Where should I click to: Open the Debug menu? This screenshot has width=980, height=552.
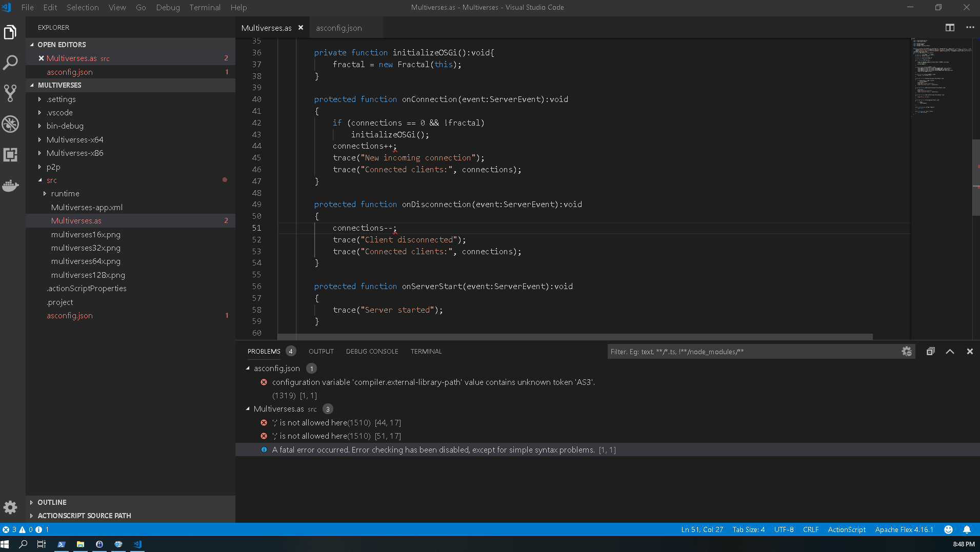pos(168,7)
